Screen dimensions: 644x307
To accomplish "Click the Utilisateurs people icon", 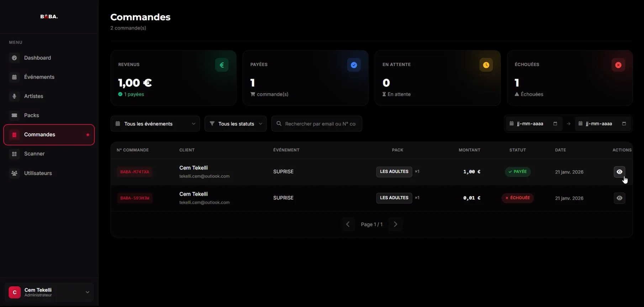I will 14,173.
